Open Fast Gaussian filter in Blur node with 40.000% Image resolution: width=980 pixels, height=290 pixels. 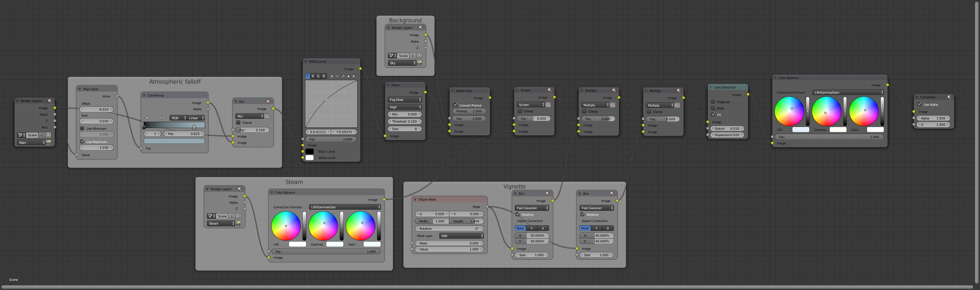pos(597,208)
